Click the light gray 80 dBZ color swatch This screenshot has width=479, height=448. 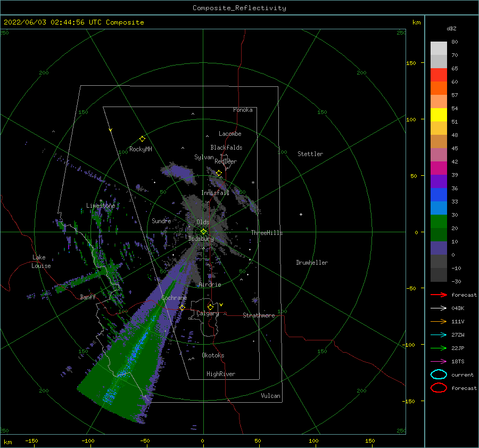click(439, 48)
